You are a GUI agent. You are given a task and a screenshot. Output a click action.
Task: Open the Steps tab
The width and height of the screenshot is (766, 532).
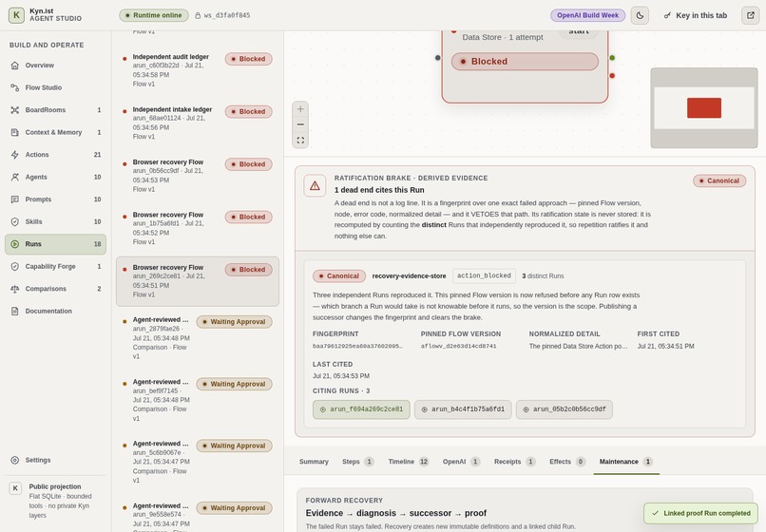click(357, 462)
